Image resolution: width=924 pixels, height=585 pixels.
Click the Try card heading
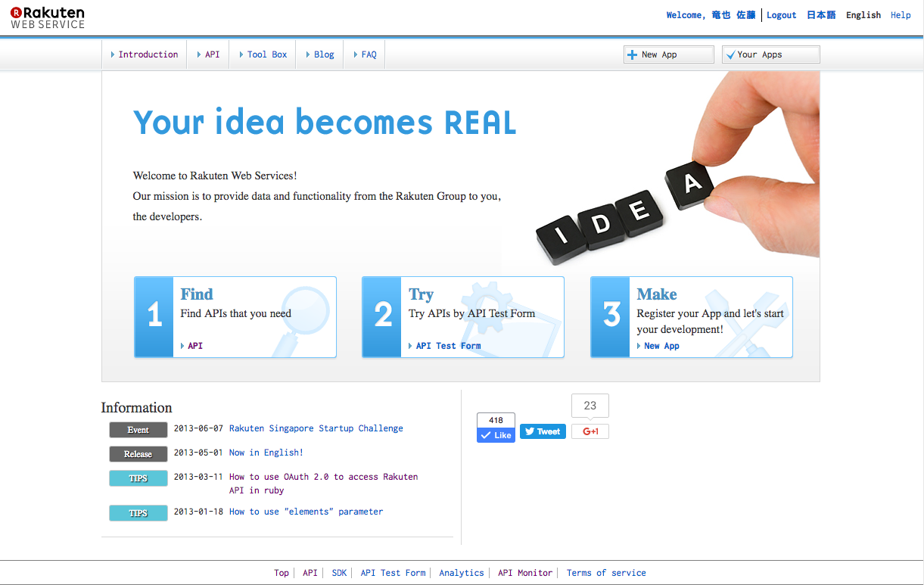(x=422, y=294)
